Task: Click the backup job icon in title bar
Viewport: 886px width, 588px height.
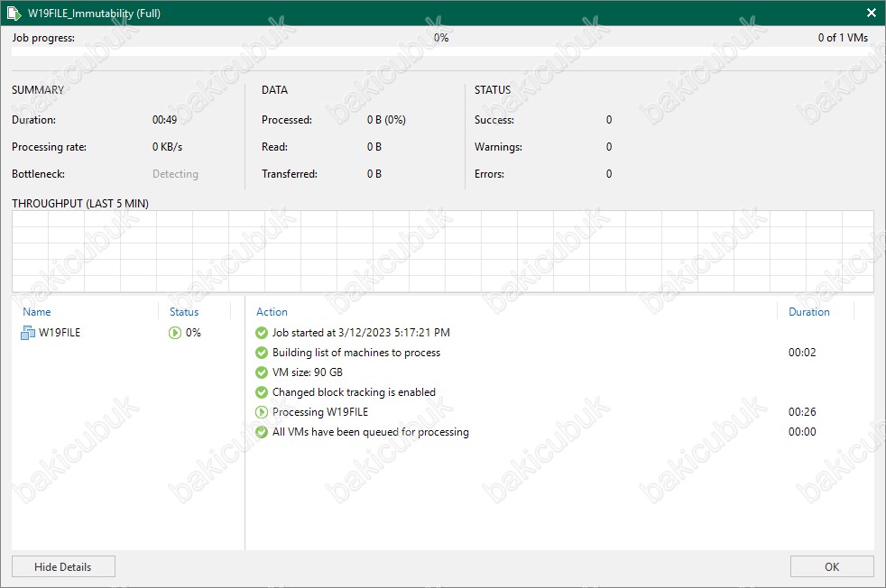Action: pyautogui.click(x=14, y=14)
